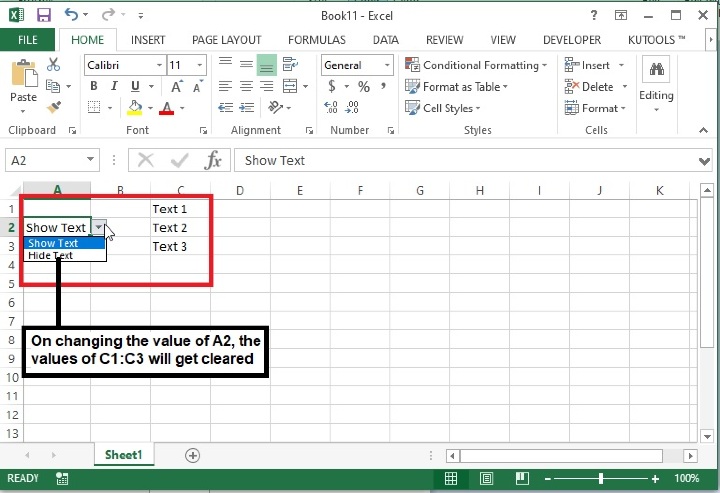Open Find & Select binoculars icon
Viewport: 720px width, 493px height.
(x=657, y=70)
